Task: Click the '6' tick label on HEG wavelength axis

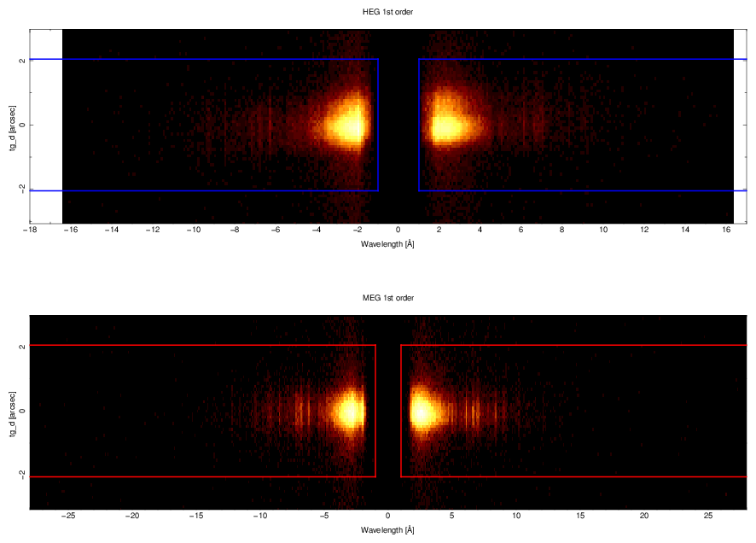Action: (520, 230)
